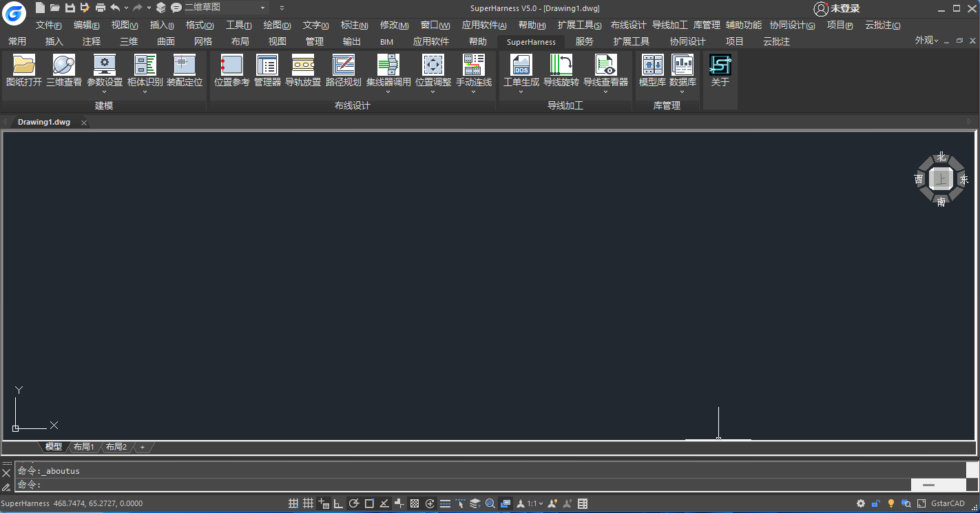Screen dimensions: 980x513
Task: Switch to the 常用 ribbon tab
Action: pyautogui.click(x=17, y=41)
